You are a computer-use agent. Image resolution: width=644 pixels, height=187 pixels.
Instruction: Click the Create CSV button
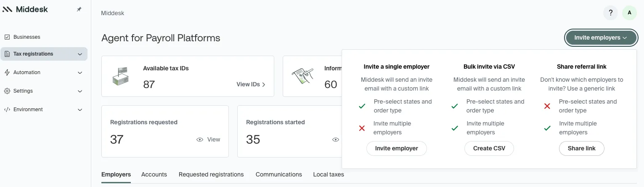click(489, 148)
